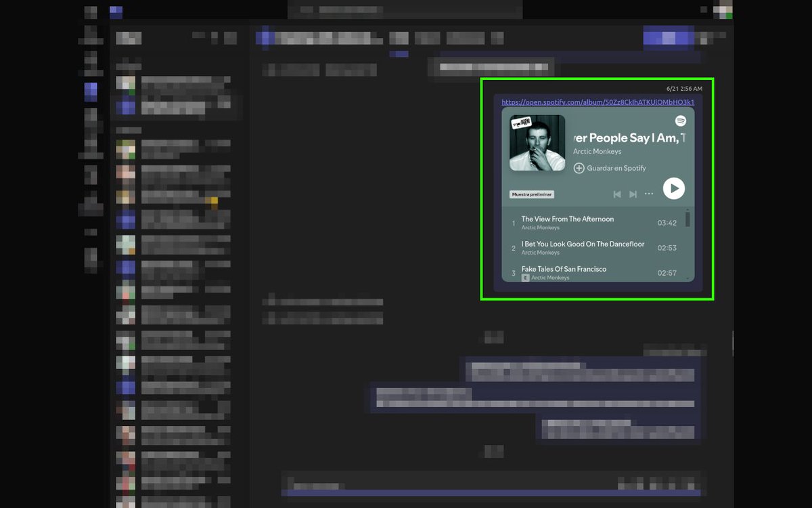Click explicit E badge on Fake Tales track
Screen dimensions: 812x508
click(x=525, y=278)
